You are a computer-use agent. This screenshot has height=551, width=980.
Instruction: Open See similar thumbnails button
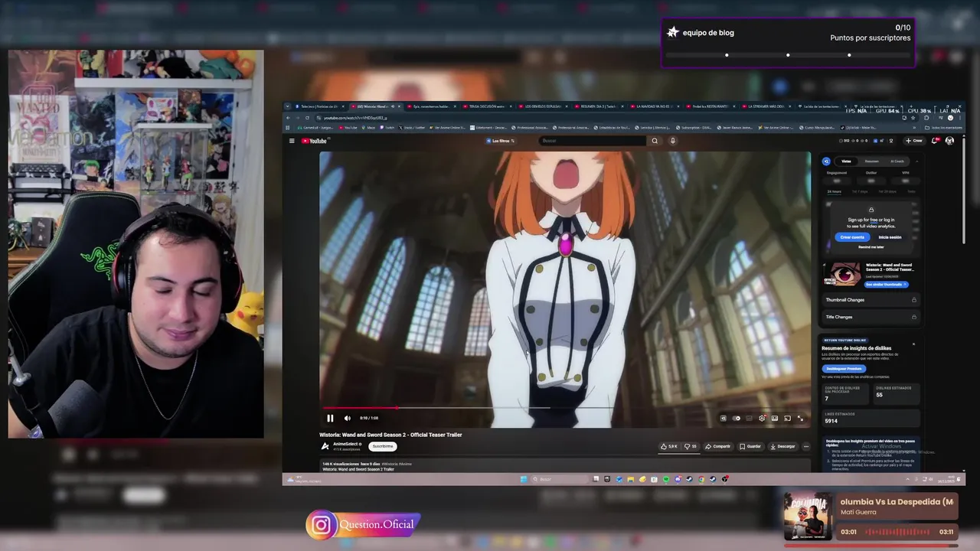[x=887, y=284]
